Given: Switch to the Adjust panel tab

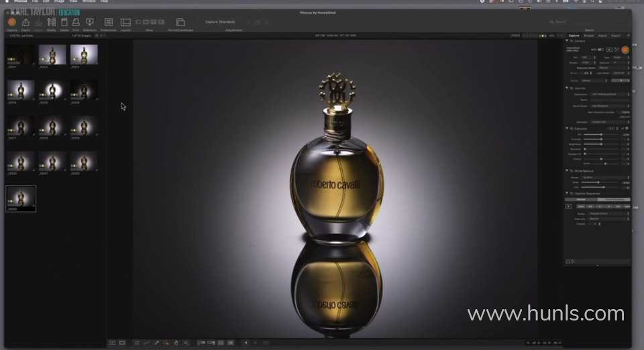Looking at the screenshot, I should coord(602,36).
